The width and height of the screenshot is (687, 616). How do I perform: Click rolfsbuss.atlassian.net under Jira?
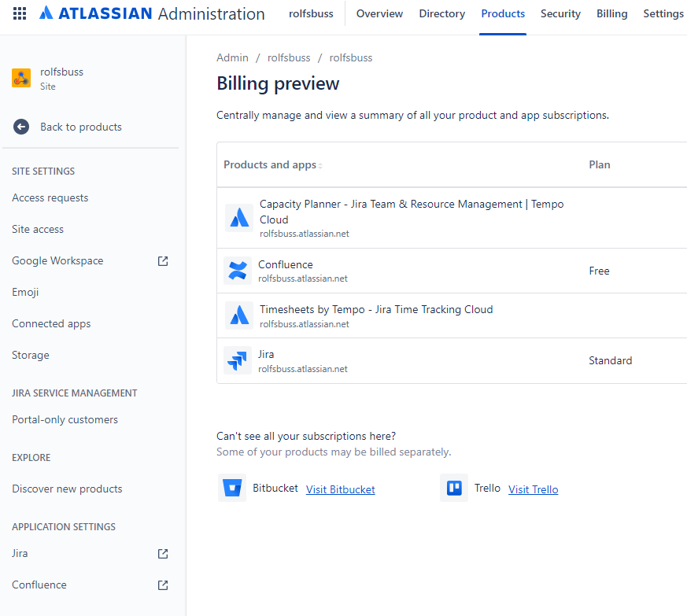click(x=303, y=369)
